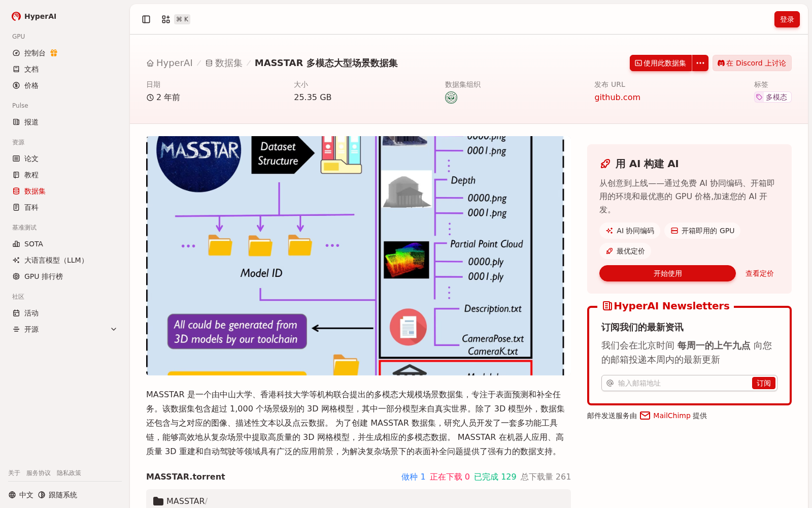Click the 登录 button
This screenshot has width=812, height=508.
(787, 19)
